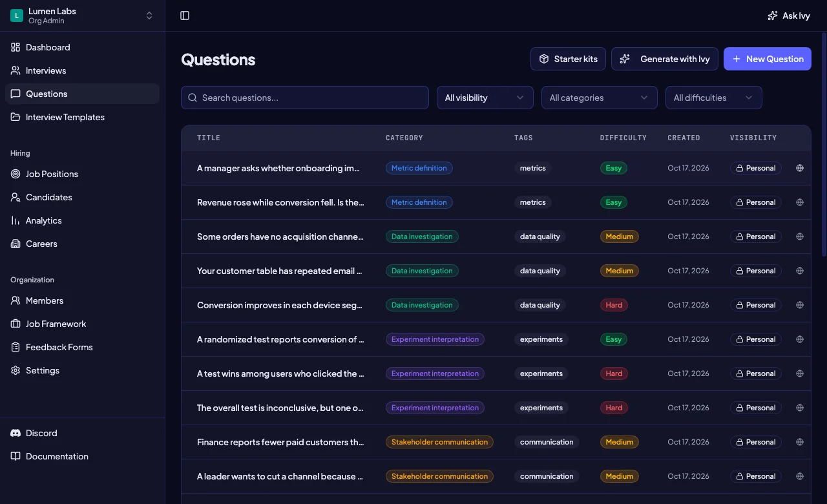Click Generate with Ivy button

665,59
